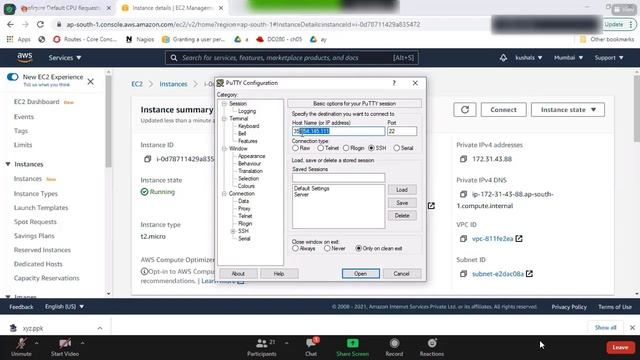Open the Apps bookmarks grid icon

pos(10,39)
